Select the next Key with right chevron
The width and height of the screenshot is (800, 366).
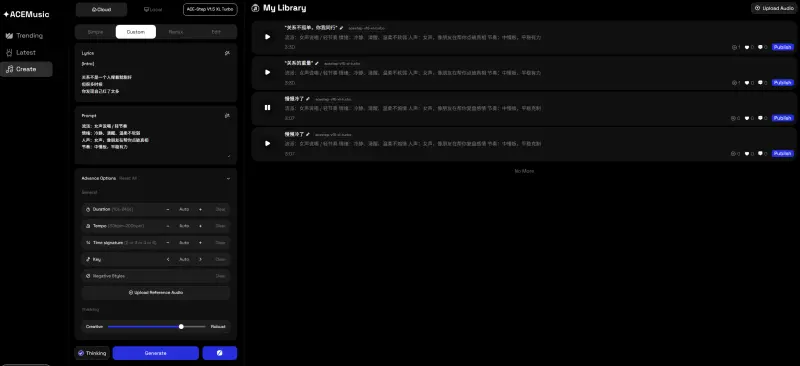[x=200, y=259]
